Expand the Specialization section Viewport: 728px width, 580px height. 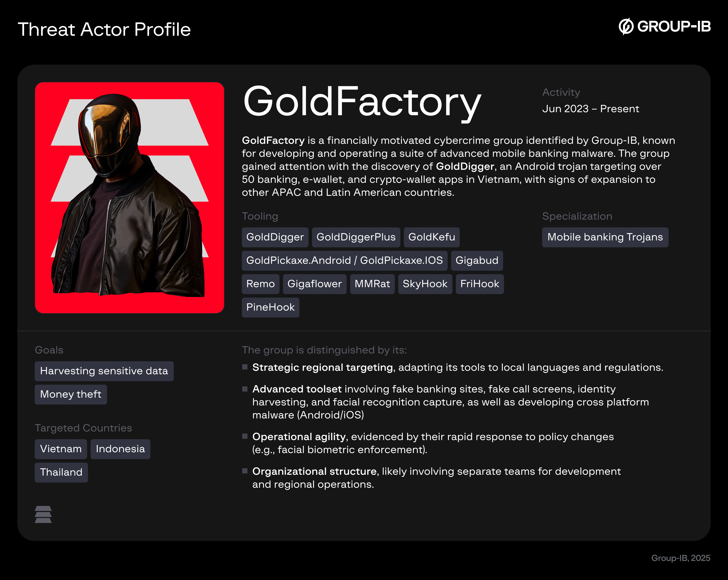click(x=577, y=216)
